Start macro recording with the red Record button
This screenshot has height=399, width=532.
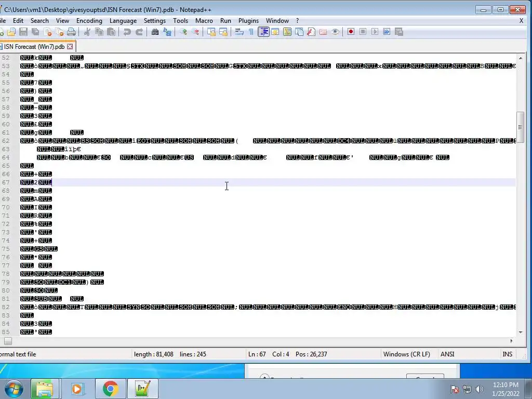(x=351, y=32)
